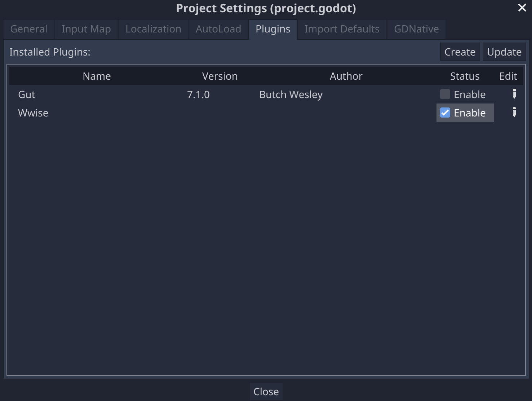
Task: Select the Plugins tab
Action: click(x=273, y=29)
